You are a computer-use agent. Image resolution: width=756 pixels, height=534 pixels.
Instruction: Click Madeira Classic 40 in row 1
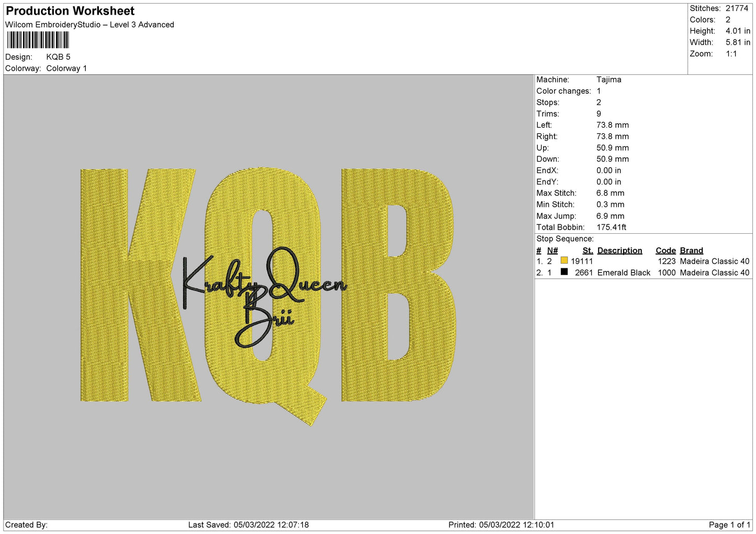coord(715,262)
